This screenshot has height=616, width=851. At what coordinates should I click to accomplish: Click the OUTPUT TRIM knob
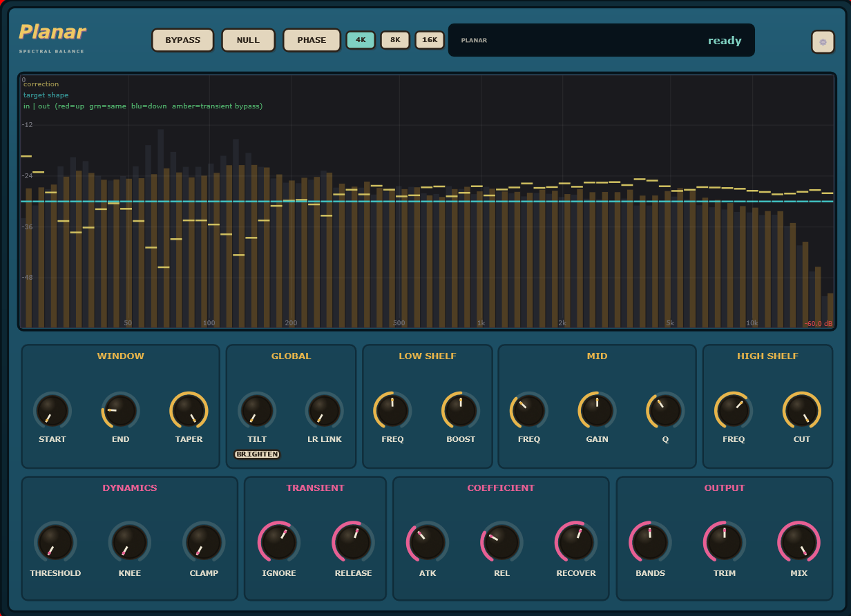725,542
